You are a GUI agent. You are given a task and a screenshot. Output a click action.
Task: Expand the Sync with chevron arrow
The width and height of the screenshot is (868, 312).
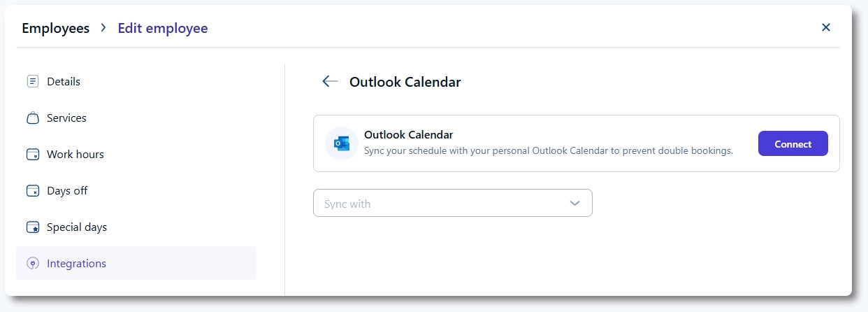click(x=574, y=204)
